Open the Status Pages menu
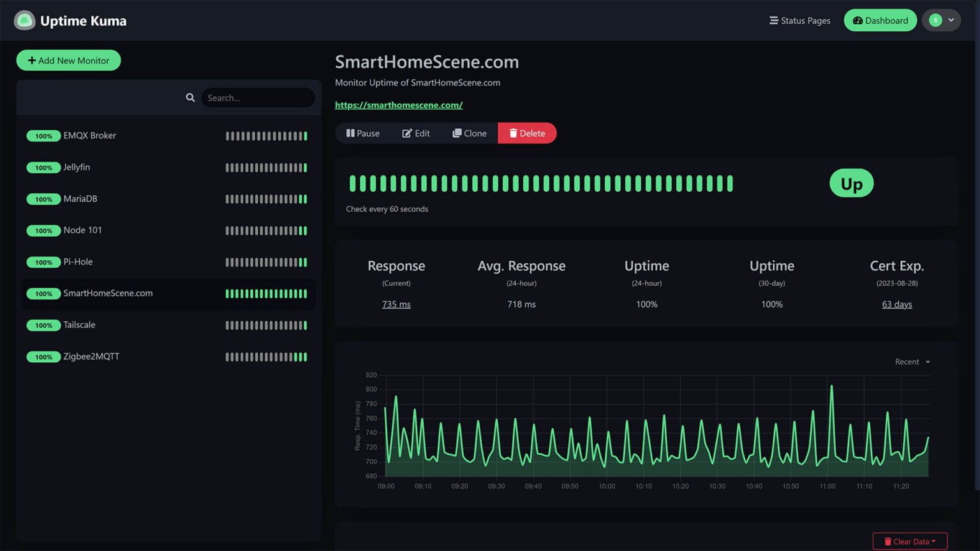Viewport: 980px width, 551px height. [x=799, y=20]
